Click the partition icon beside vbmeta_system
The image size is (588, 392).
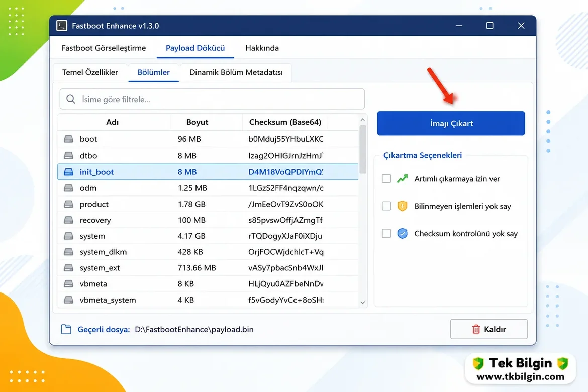coord(68,300)
